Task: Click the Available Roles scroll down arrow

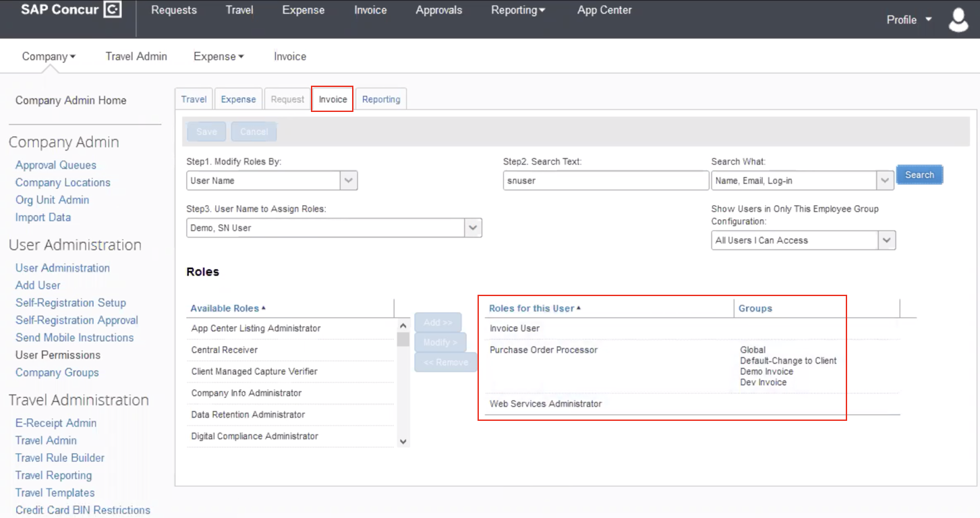Action: coord(403,442)
